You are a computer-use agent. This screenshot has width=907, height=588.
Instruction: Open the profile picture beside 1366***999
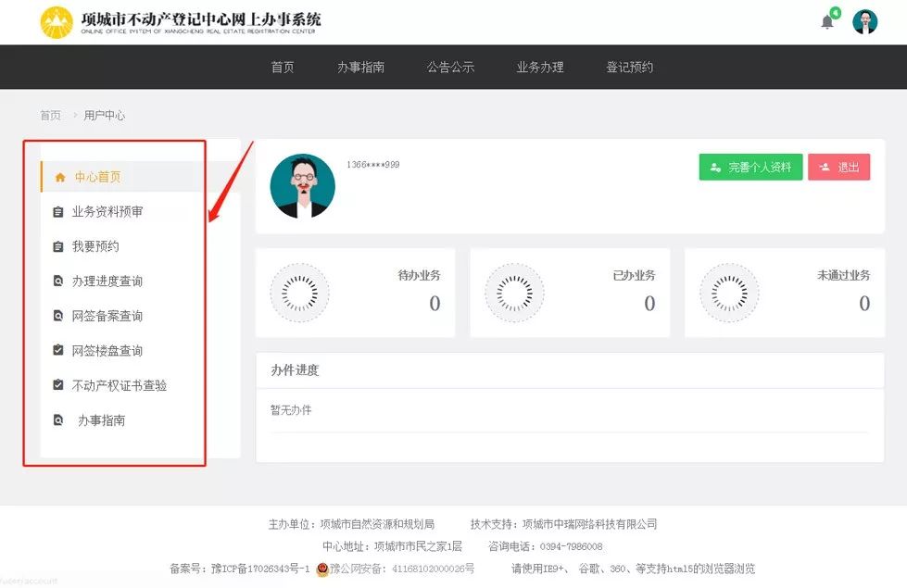(302, 186)
